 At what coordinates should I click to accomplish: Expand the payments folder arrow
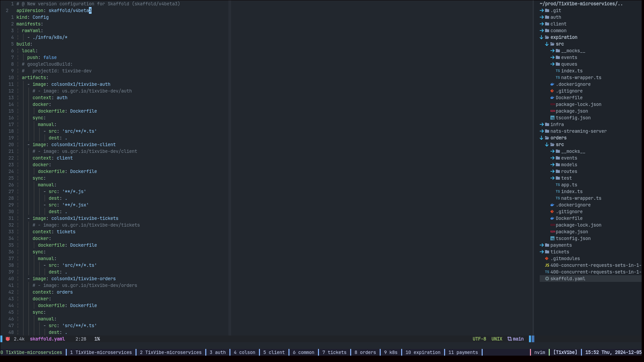pos(541,245)
